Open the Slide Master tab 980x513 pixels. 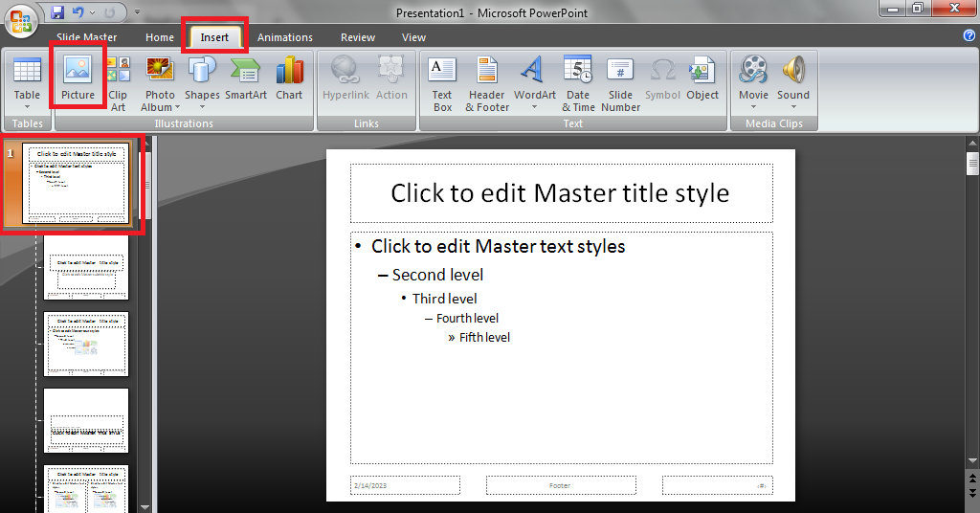tap(86, 37)
